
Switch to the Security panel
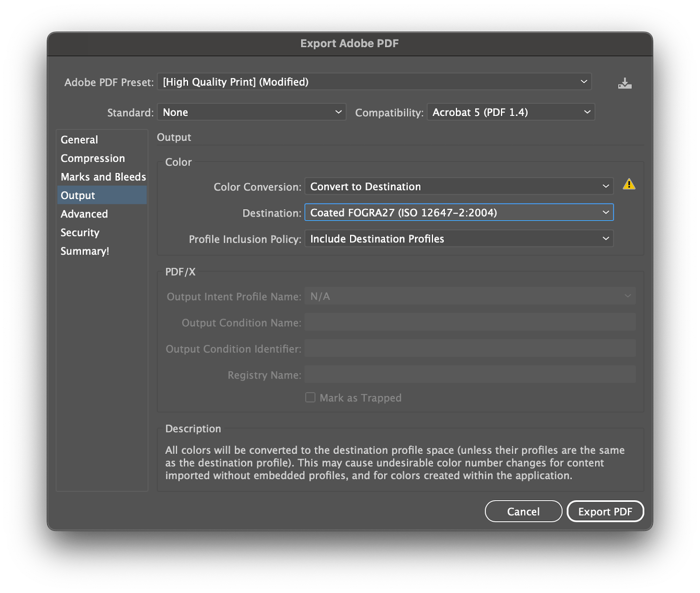(x=102, y=232)
